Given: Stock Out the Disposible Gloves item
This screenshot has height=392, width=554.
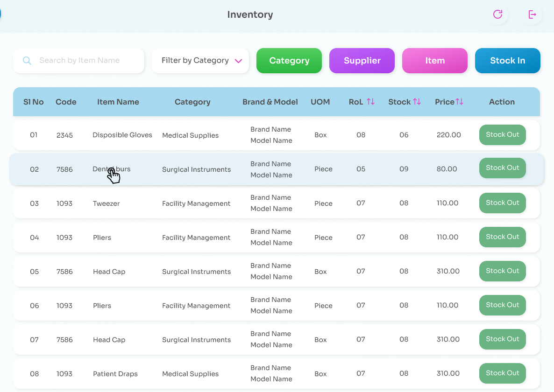Looking at the screenshot, I should [502, 135].
